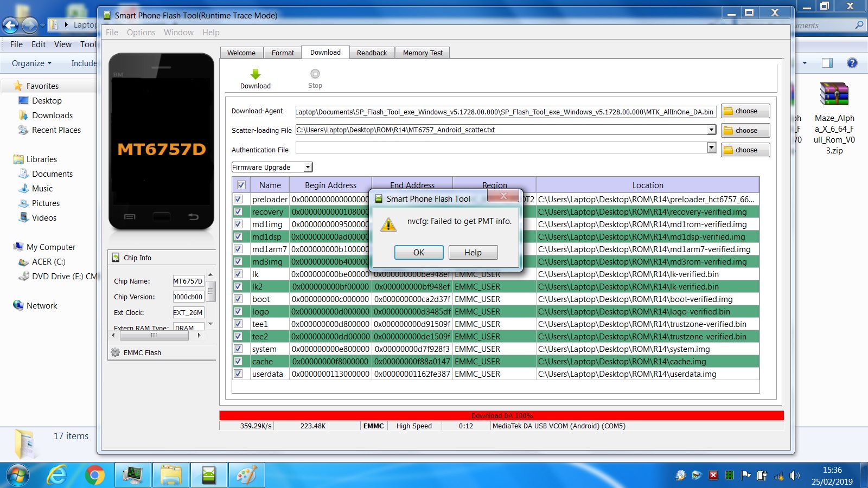868x488 pixels.
Task: Select ACER (C:) drive in Explorer
Action: click(49, 262)
